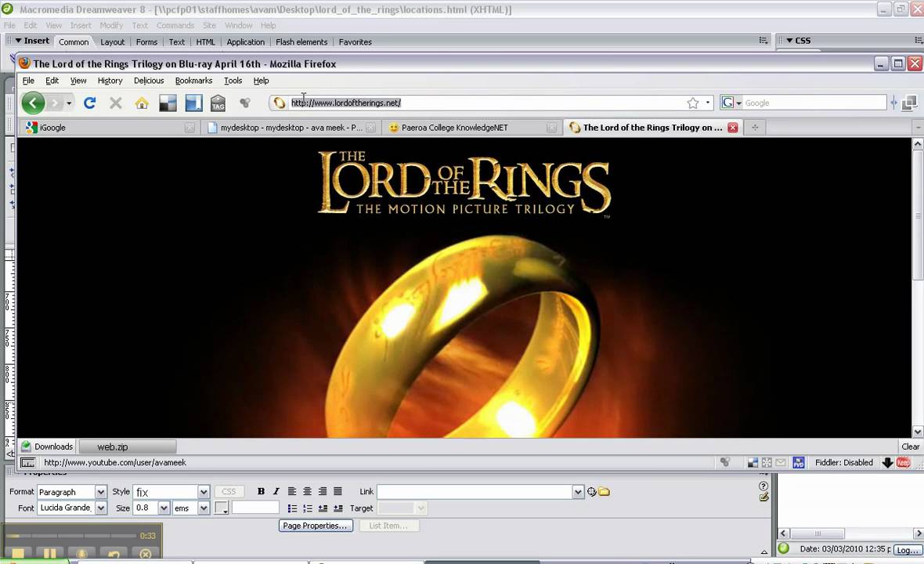Click the grey three-circles icon in the toolbar
This screenshot has height=564, width=924.
245,103
